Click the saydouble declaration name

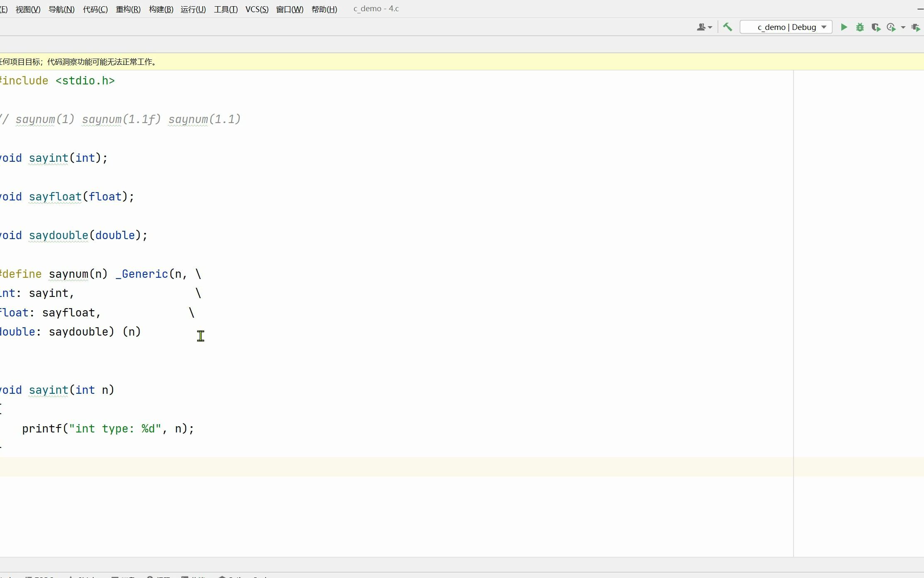(x=59, y=235)
